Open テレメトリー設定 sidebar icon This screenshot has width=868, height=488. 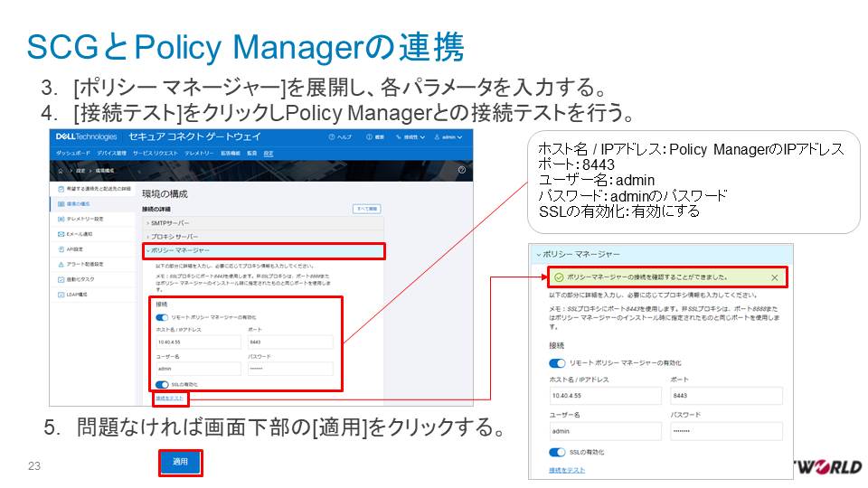click(x=61, y=219)
